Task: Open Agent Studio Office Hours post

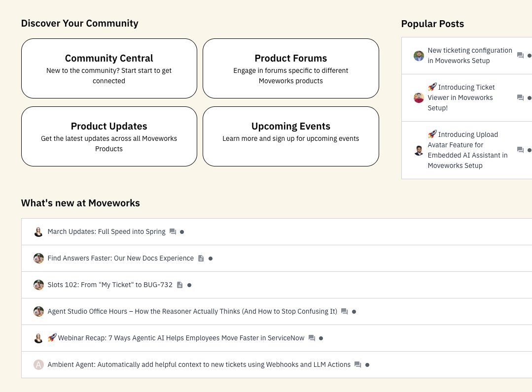Action: (x=192, y=311)
